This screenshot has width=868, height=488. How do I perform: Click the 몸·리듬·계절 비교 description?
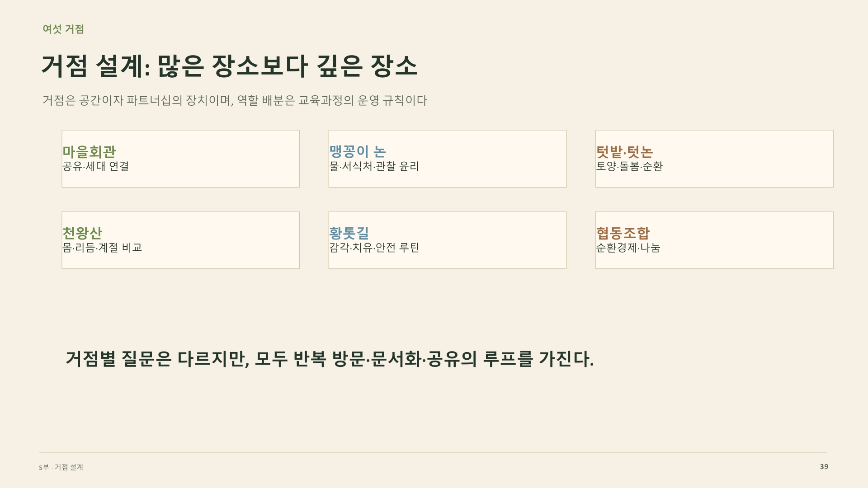click(x=102, y=248)
